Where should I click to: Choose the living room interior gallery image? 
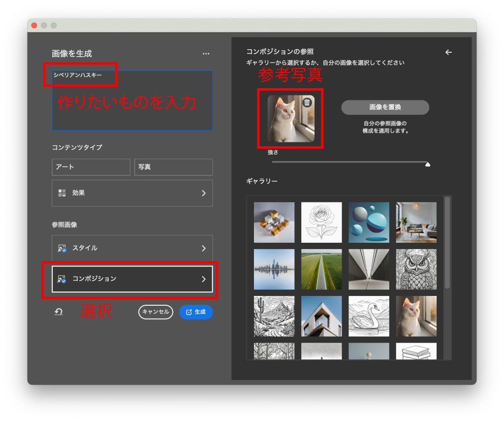[416, 222]
